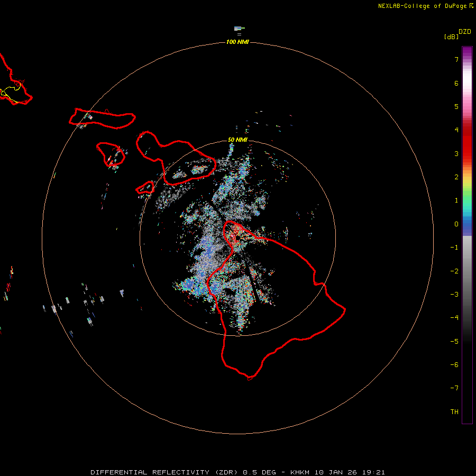Click the -2 dB scale value

click(454, 271)
